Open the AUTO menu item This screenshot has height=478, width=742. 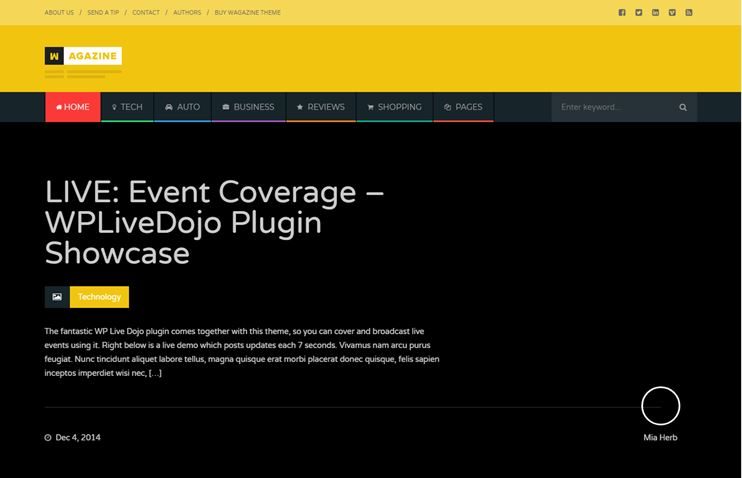pos(182,107)
